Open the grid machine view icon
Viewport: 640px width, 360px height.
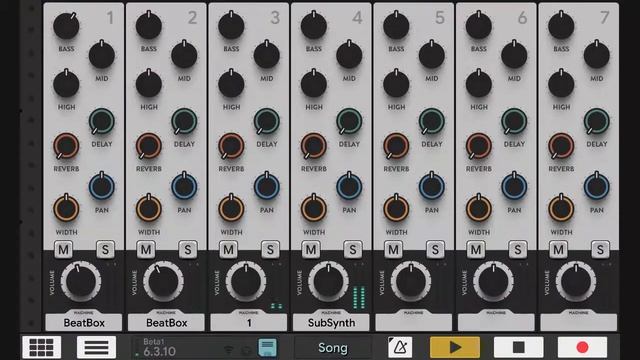(42, 347)
